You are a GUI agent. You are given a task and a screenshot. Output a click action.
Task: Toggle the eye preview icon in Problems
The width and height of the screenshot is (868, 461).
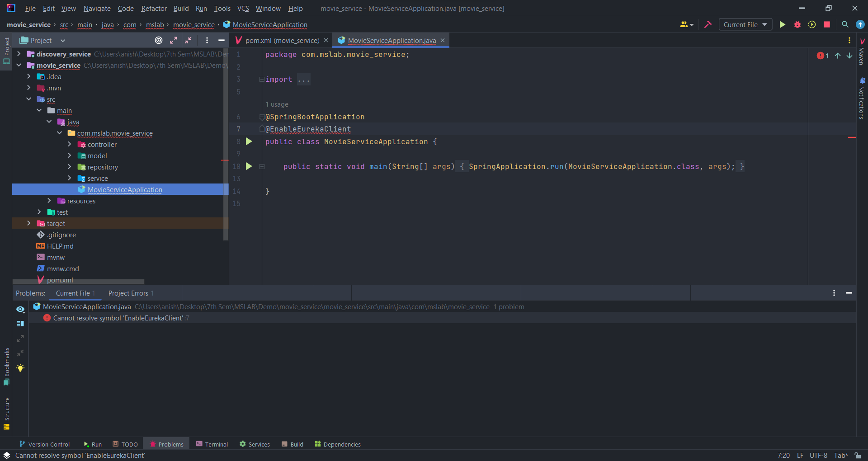click(20, 309)
